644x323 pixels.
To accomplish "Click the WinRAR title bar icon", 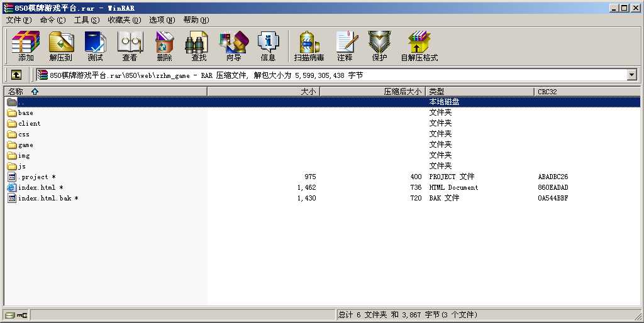I will tap(8, 8).
